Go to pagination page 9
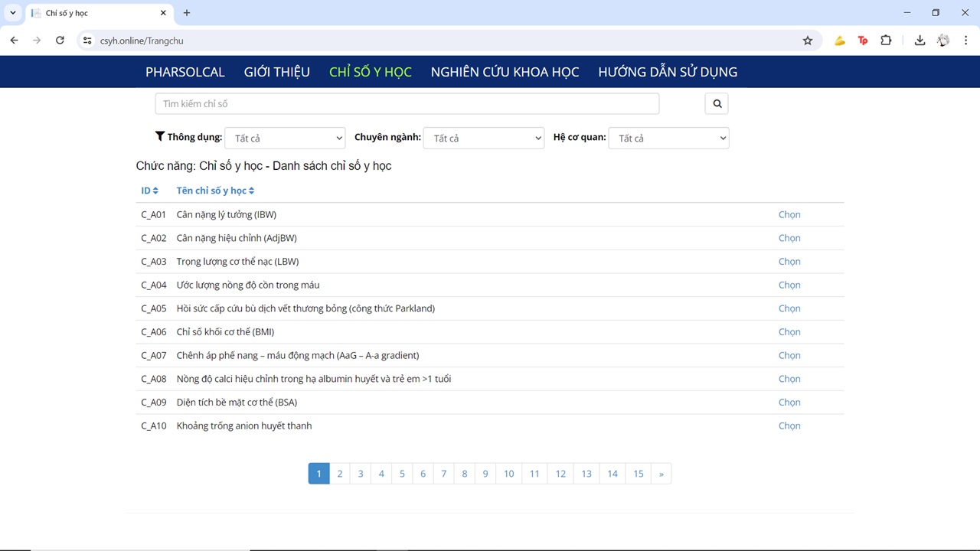Image resolution: width=980 pixels, height=551 pixels. click(x=485, y=474)
